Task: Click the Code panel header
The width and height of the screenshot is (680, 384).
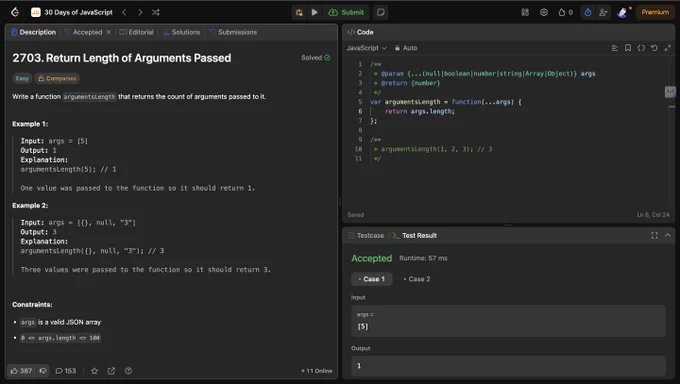Action: (360, 32)
